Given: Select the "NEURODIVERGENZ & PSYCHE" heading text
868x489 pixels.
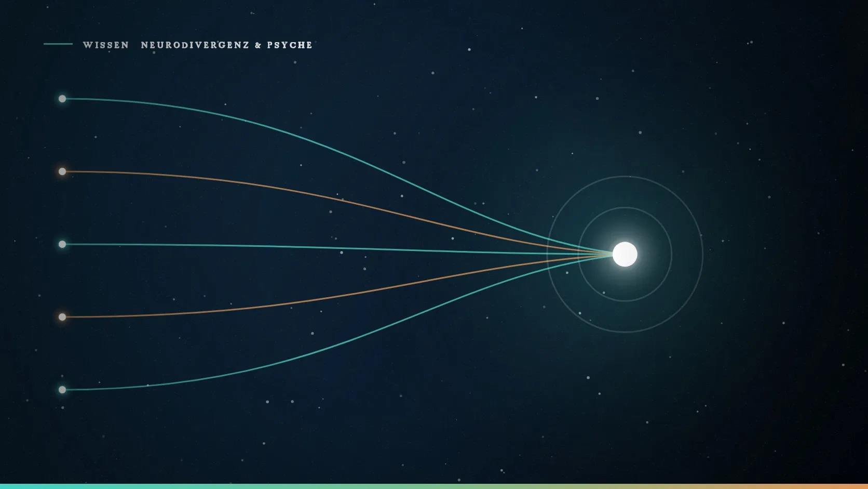Looking at the screenshot, I should pos(227,45).
